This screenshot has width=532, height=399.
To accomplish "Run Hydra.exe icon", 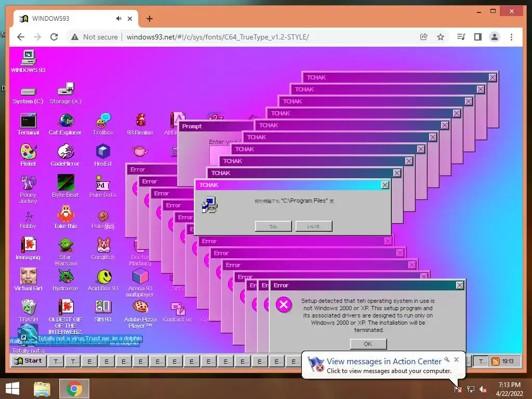I will pyautogui.click(x=65, y=280).
